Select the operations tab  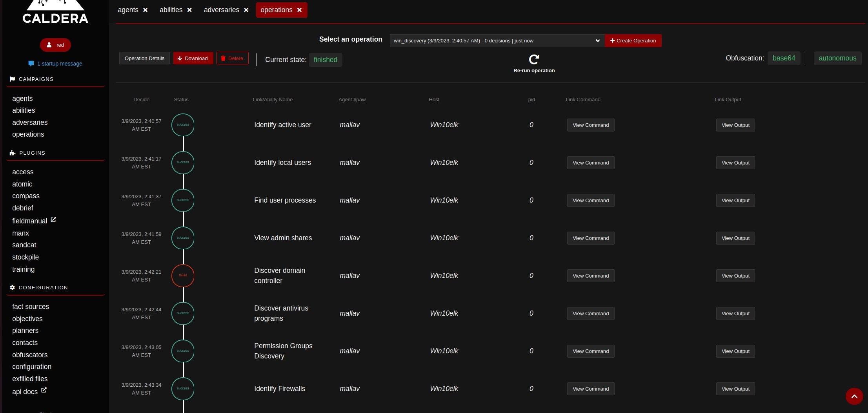coord(277,10)
